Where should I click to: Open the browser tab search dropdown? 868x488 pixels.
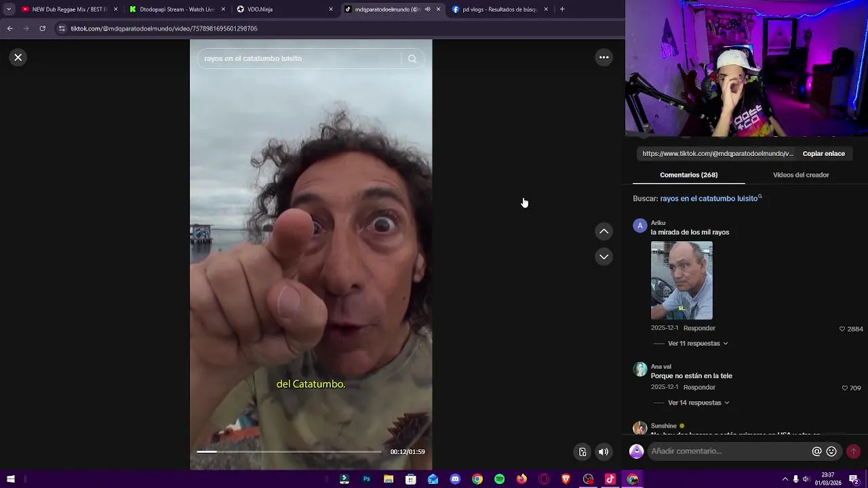click(x=9, y=9)
